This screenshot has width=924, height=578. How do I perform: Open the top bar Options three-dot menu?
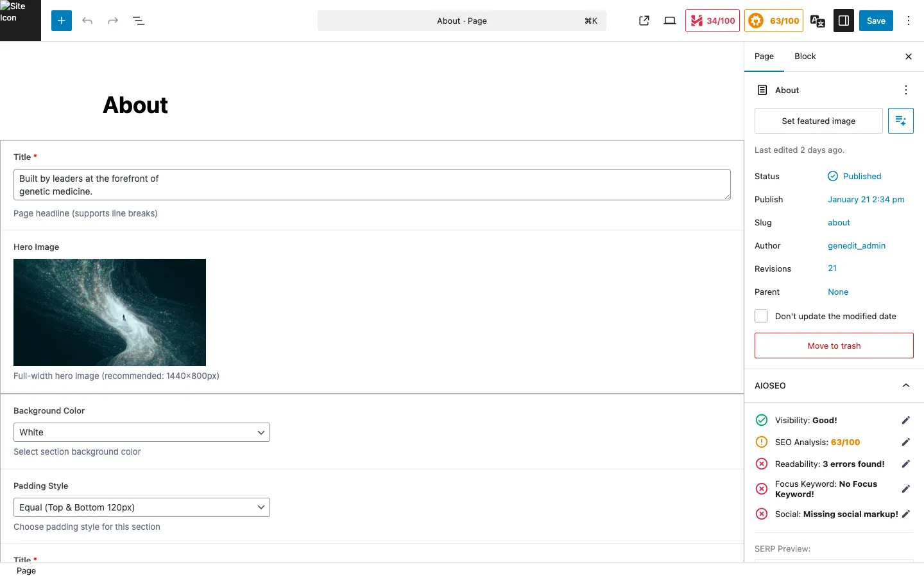point(909,21)
